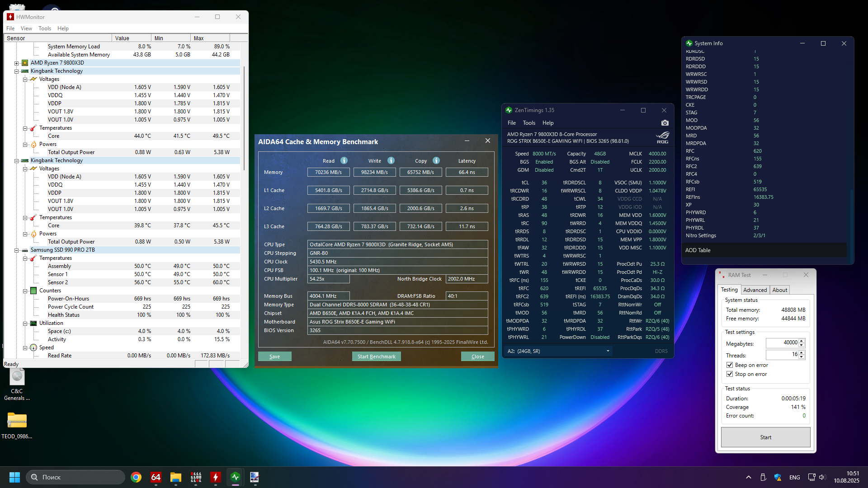Click the clock and date in taskbar
This screenshot has height=488, width=868.
847,477
